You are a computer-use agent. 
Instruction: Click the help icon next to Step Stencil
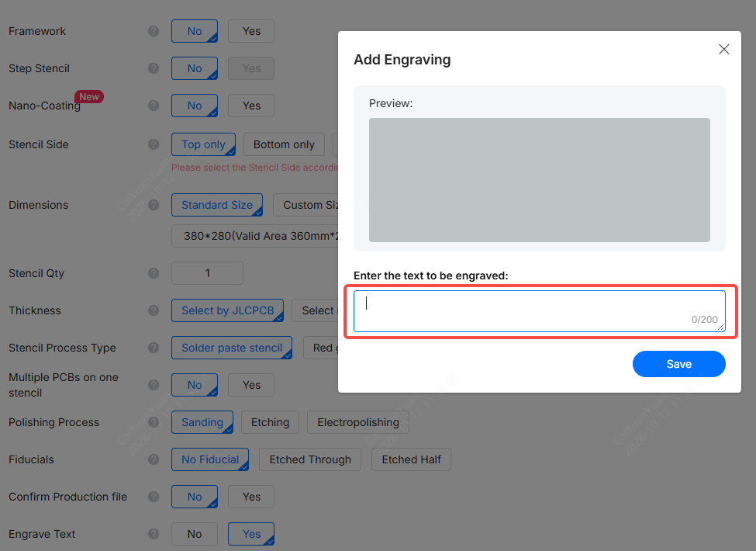pyautogui.click(x=154, y=68)
